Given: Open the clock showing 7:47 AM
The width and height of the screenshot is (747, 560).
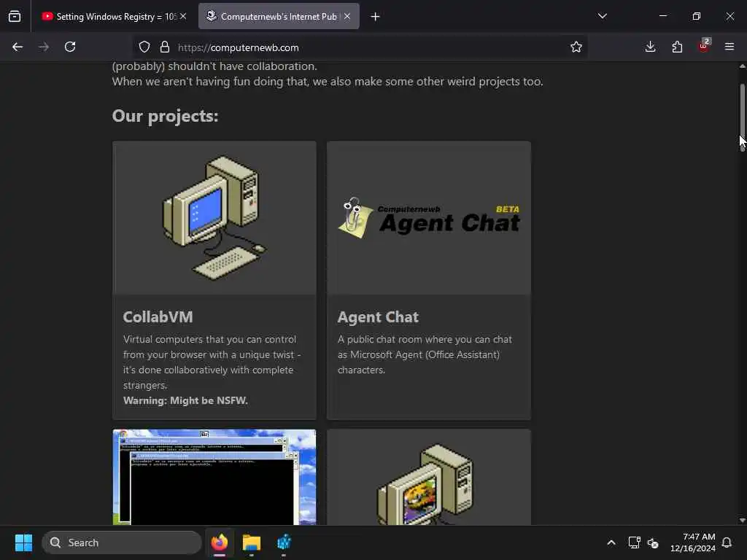Looking at the screenshot, I should [x=693, y=542].
